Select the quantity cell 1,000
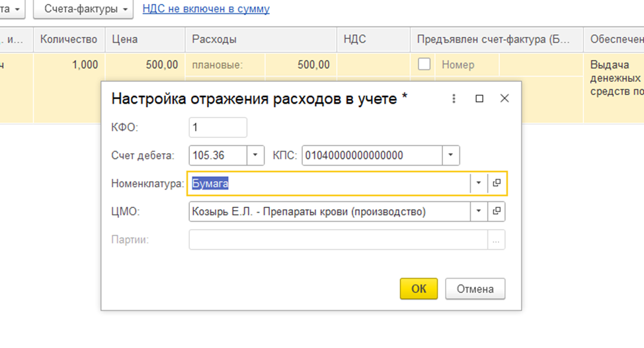This screenshot has height=348, width=644. [69, 65]
